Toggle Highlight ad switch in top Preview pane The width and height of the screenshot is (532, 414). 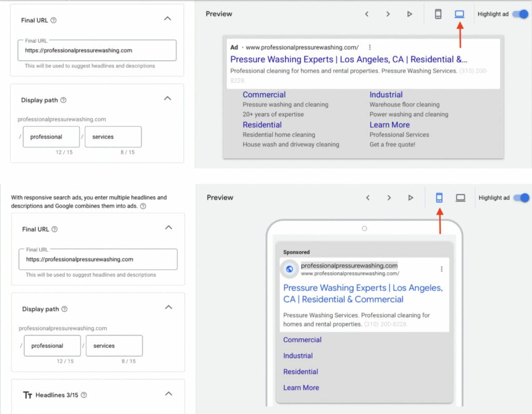click(520, 14)
